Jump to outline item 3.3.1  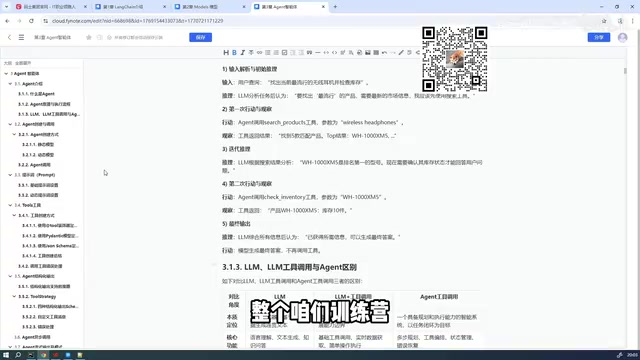point(38,185)
